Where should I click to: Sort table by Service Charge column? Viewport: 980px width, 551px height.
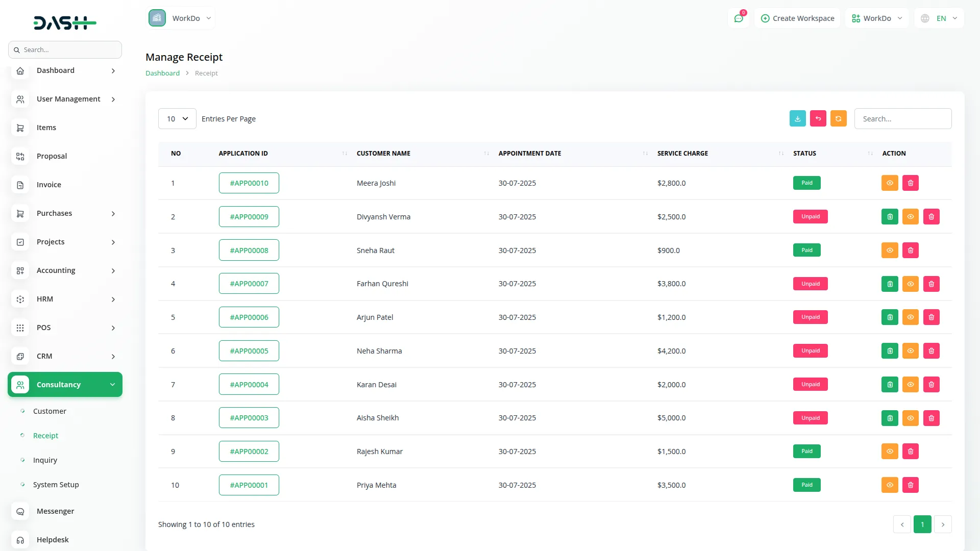pos(682,154)
